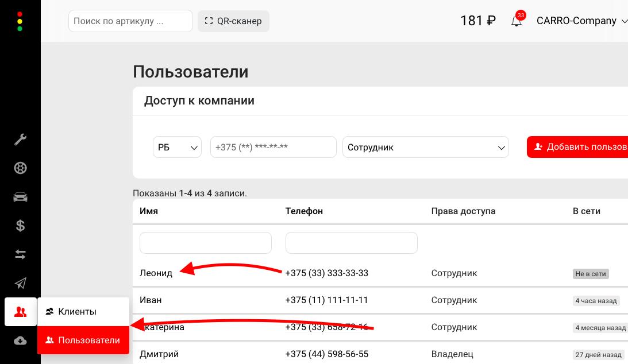This screenshot has height=364, width=628.
Task: Open the cloud download sidebar icon
Action: tap(21, 341)
